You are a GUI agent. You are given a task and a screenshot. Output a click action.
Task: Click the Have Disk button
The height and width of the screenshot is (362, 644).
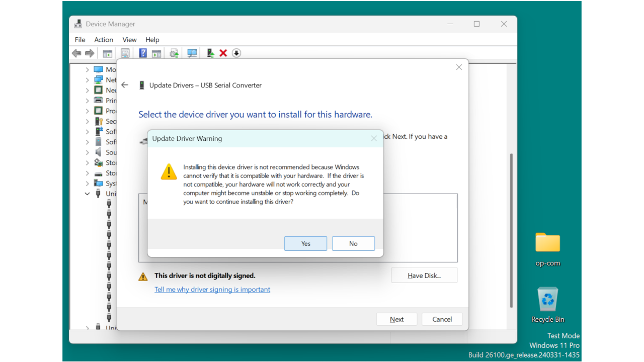(424, 275)
